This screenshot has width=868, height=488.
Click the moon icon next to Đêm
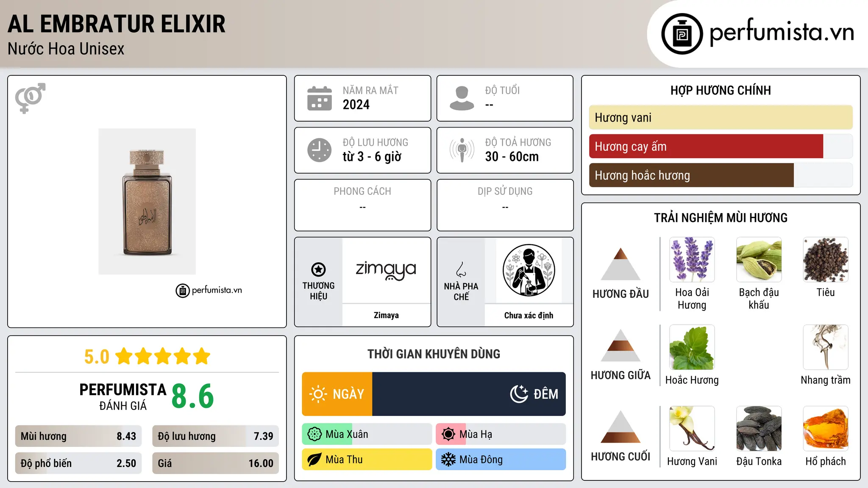[x=519, y=394]
